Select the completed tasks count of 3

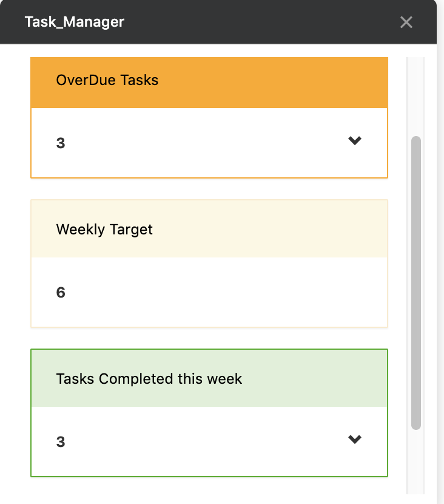click(x=61, y=441)
